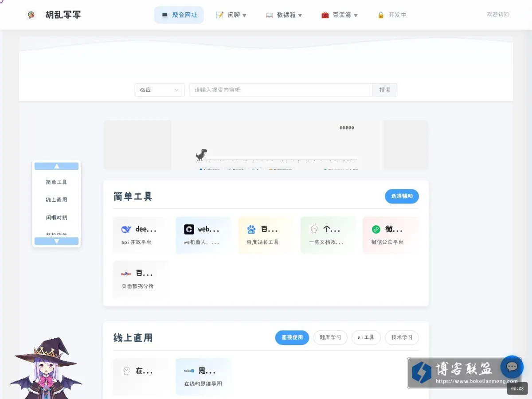Expand the 百宝箱 navigation dropdown

click(340, 15)
